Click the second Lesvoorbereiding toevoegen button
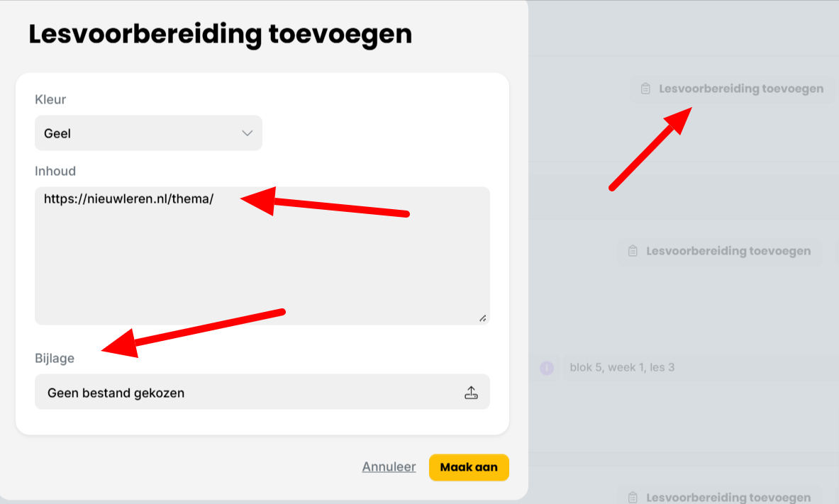This screenshot has height=504, width=839. 720,251
